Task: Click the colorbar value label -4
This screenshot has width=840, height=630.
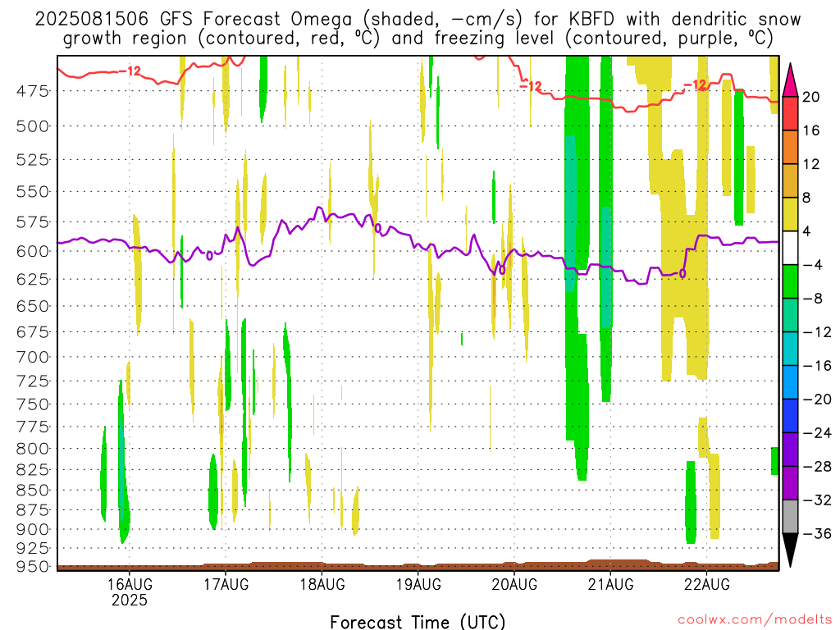Action: 813,265
